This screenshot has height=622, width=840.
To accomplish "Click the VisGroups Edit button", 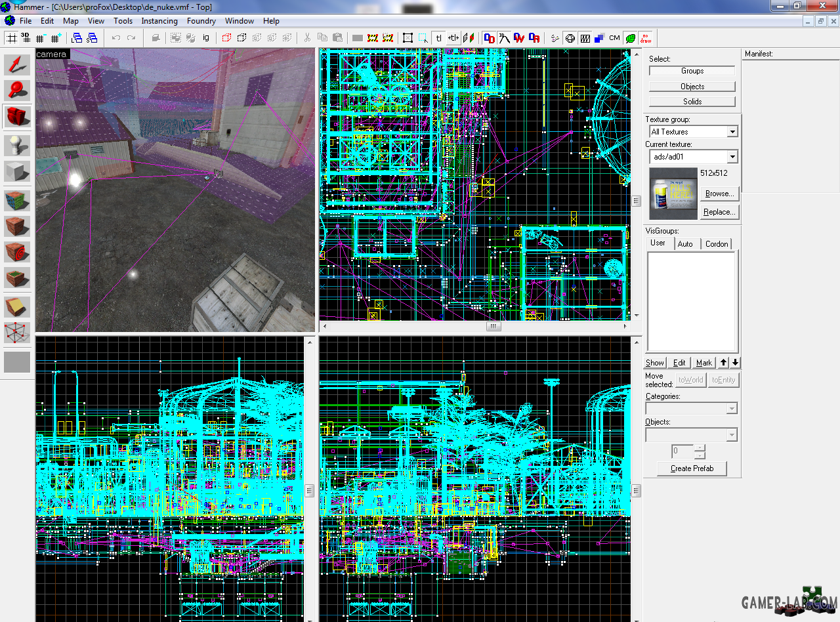I will click(x=679, y=363).
